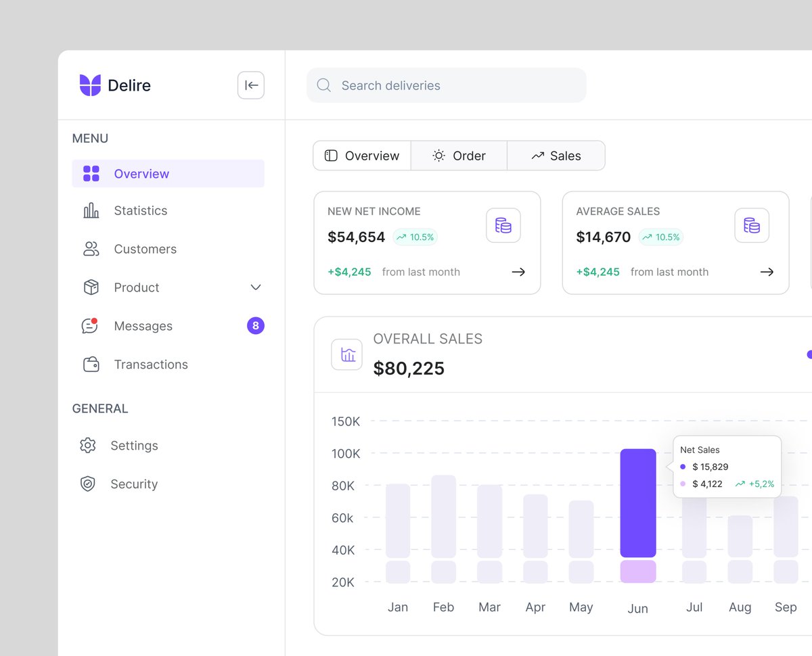
Task: Click the Delire flower logo
Action: [89, 85]
